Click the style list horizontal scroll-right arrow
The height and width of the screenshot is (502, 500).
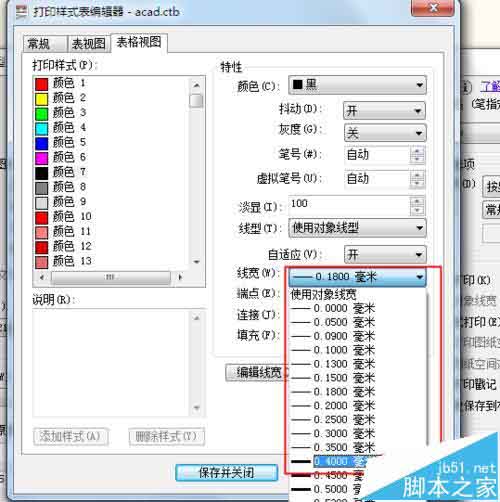(180, 277)
